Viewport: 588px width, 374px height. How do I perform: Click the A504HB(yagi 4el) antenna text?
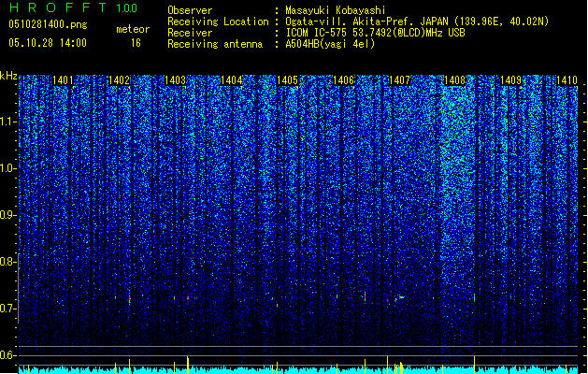coord(330,44)
